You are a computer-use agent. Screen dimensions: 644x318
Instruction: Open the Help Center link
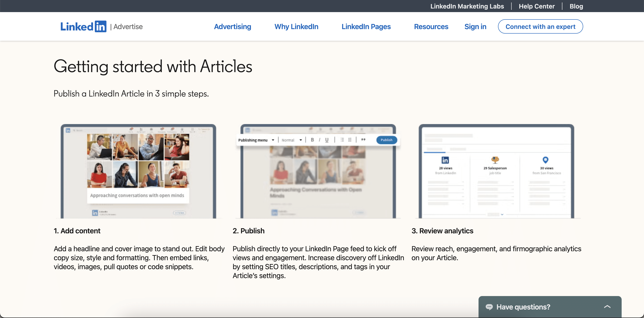(536, 6)
